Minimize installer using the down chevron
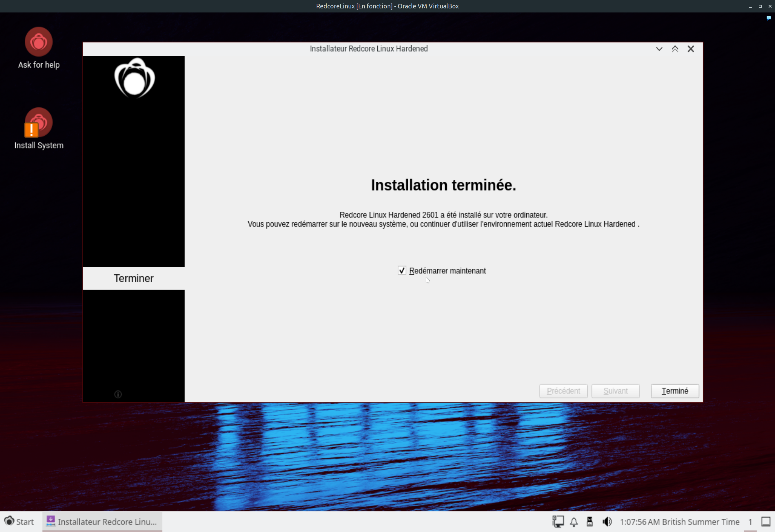 click(659, 49)
